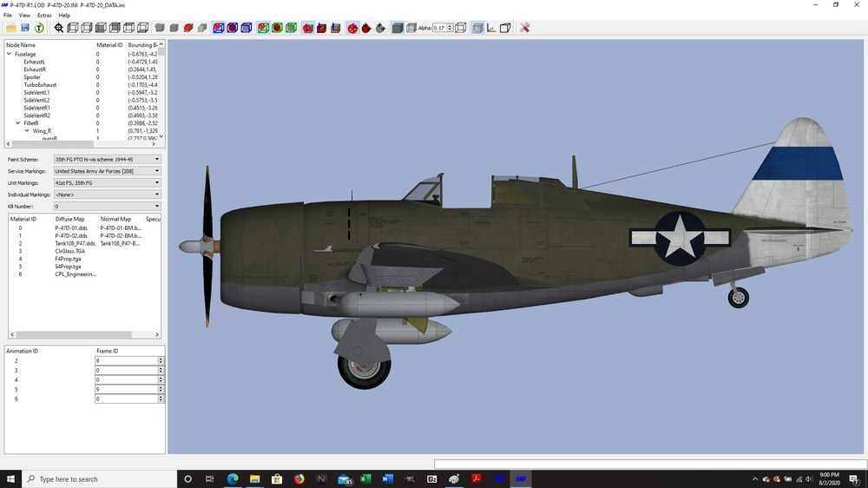Click the open file folder icon

pos(10,28)
